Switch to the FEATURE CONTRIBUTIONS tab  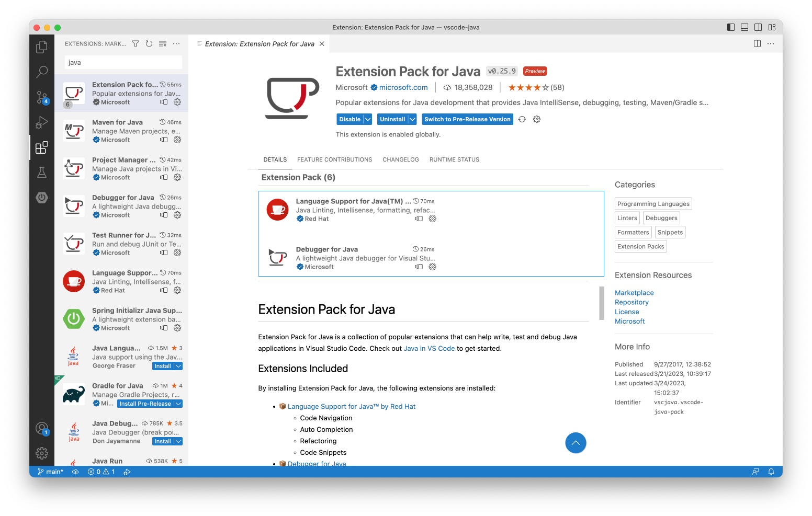(x=334, y=159)
